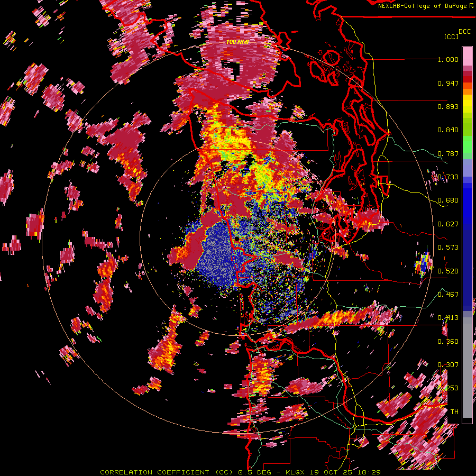Image resolution: width=476 pixels, height=476 pixels.
Task: Click the 19 OCT 25 date text
Action: [332, 472]
